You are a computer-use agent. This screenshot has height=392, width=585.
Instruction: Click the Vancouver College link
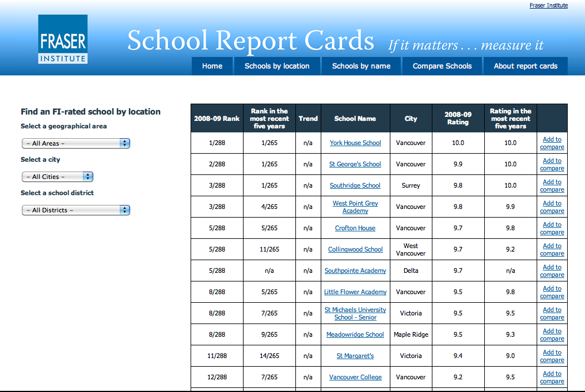pos(355,377)
